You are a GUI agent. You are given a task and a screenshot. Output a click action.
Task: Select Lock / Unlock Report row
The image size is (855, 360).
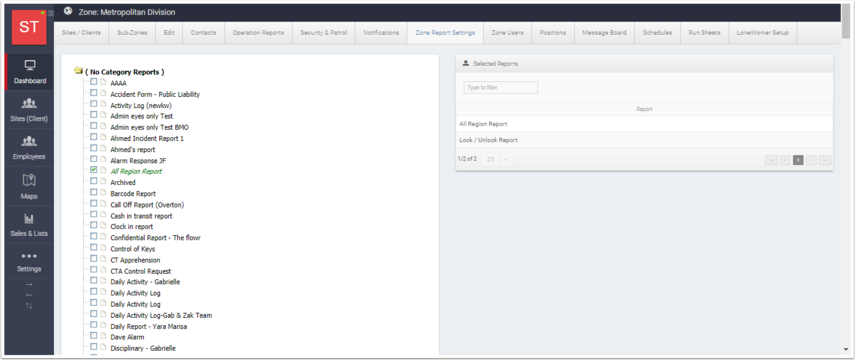pyautogui.click(x=644, y=140)
